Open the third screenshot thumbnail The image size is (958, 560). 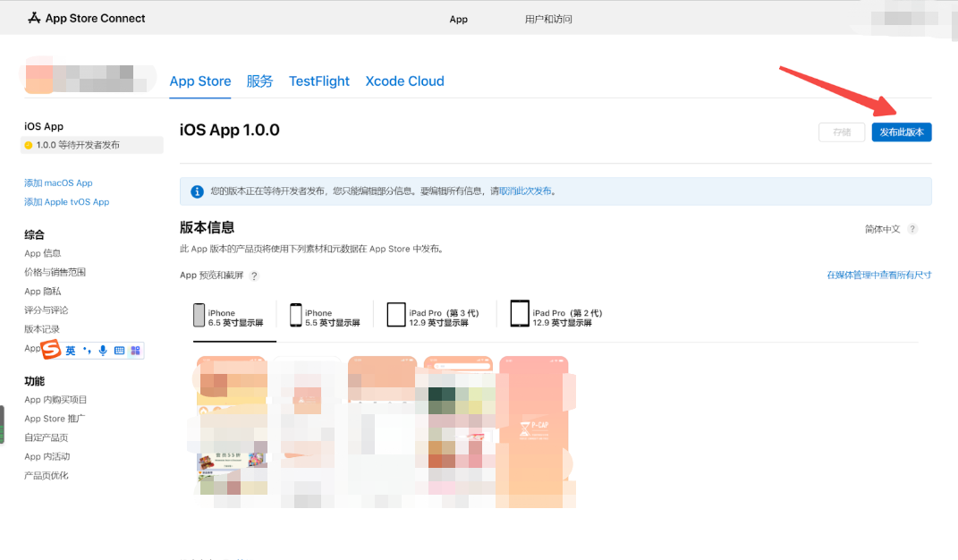pyautogui.click(x=383, y=431)
